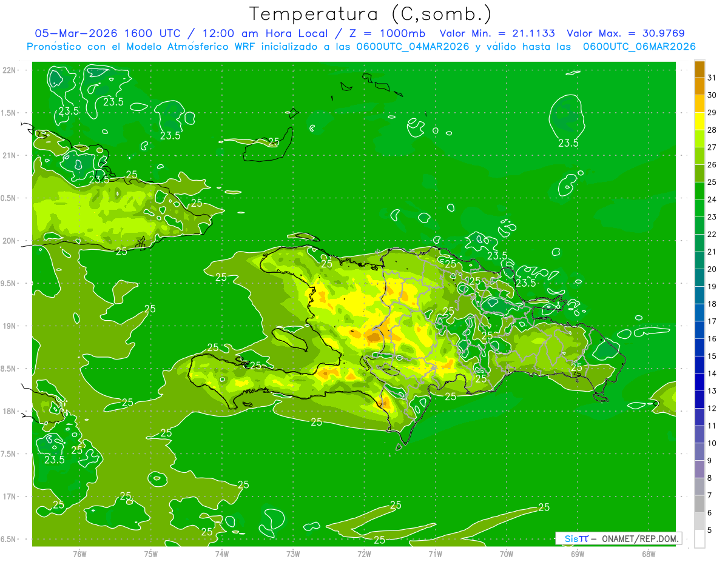728x562 pixels.
Task: Click the color bar label 28
Action: (x=712, y=130)
